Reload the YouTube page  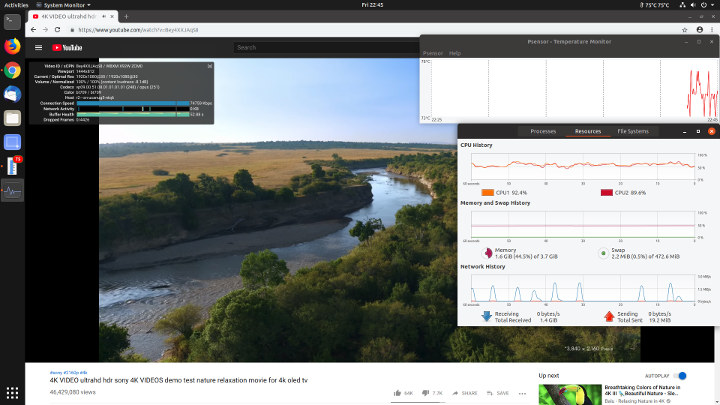[x=57, y=29]
